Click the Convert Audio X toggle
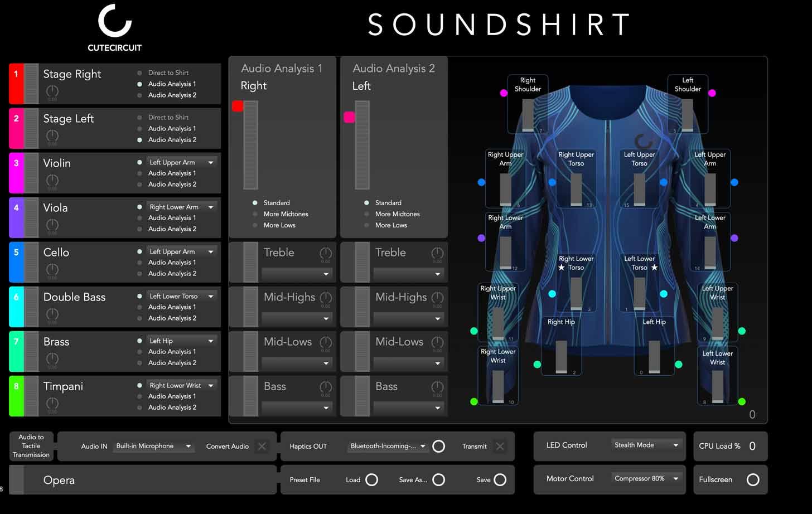This screenshot has width=812, height=514. click(262, 446)
